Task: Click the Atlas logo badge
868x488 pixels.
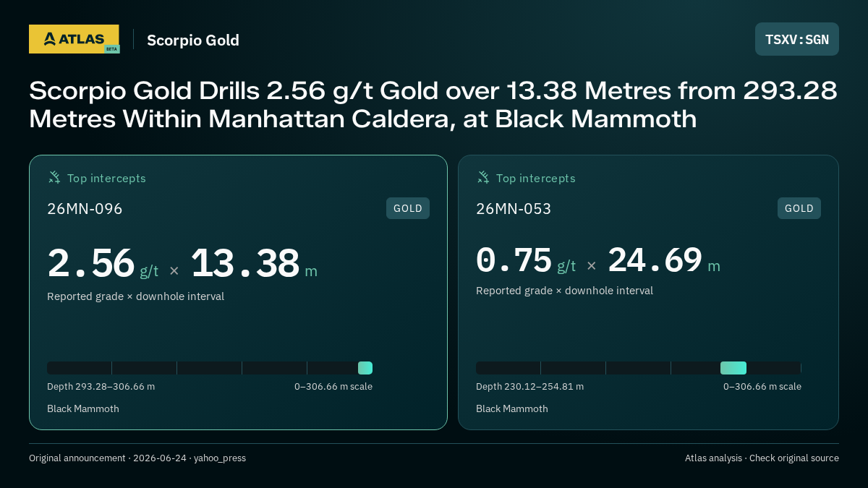Action: point(74,39)
